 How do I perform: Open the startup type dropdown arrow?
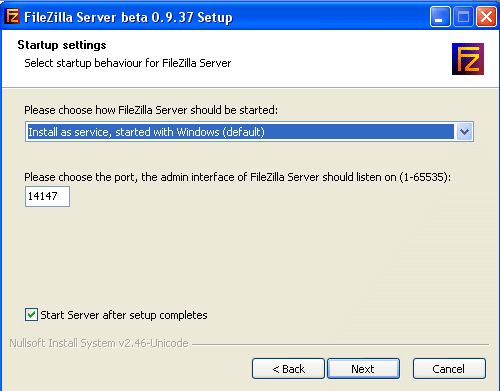click(x=464, y=132)
